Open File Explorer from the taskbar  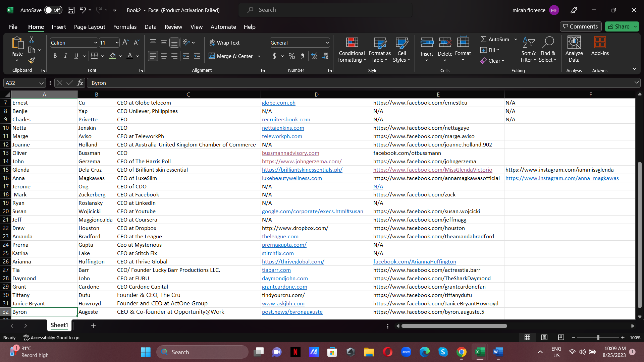point(369,352)
